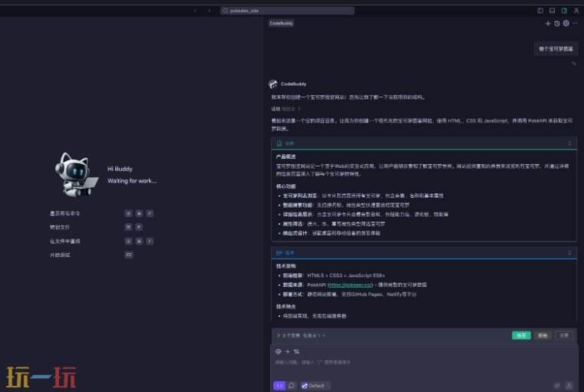This screenshot has height=392, width=584.
Task: Open the more actions ellipsis in CodeBuddy panel
Action: 575,24
